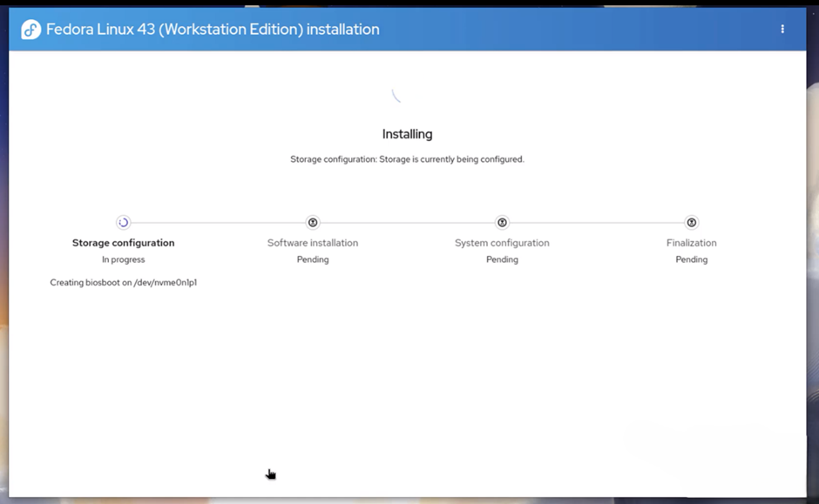Click the Pending status under Finalization

[x=691, y=259]
